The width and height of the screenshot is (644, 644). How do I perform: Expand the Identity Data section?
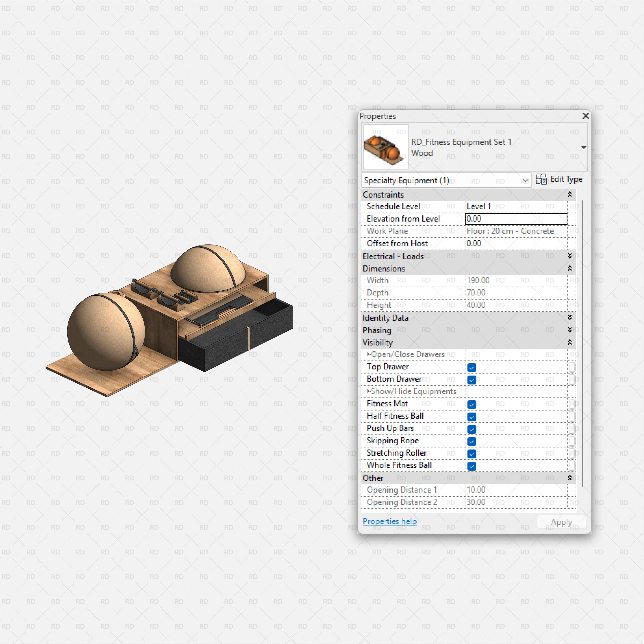pyautogui.click(x=570, y=318)
